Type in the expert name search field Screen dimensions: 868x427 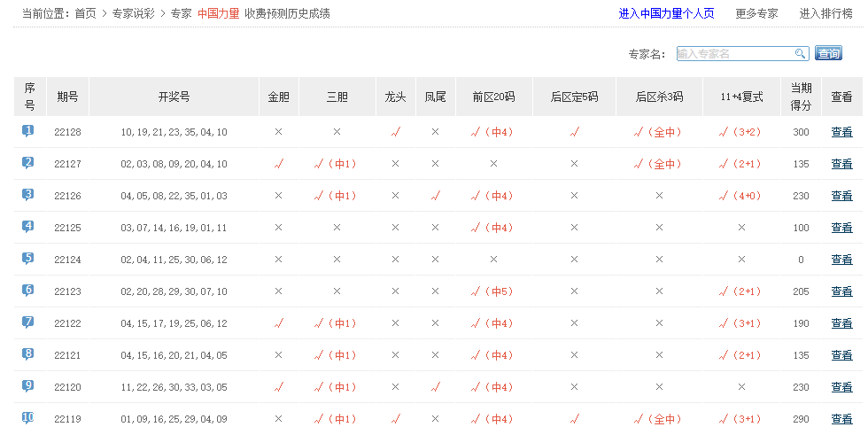click(733, 53)
